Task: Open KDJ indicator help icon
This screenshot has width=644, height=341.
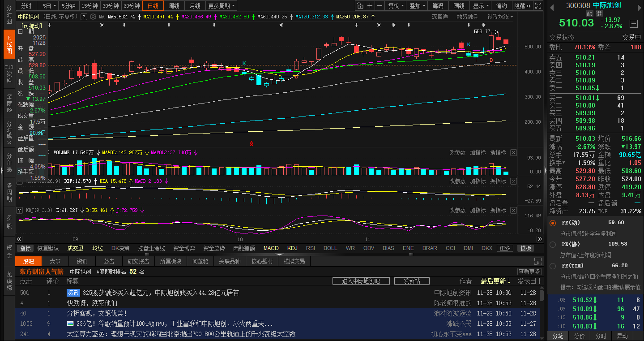Action: [x=19, y=210]
